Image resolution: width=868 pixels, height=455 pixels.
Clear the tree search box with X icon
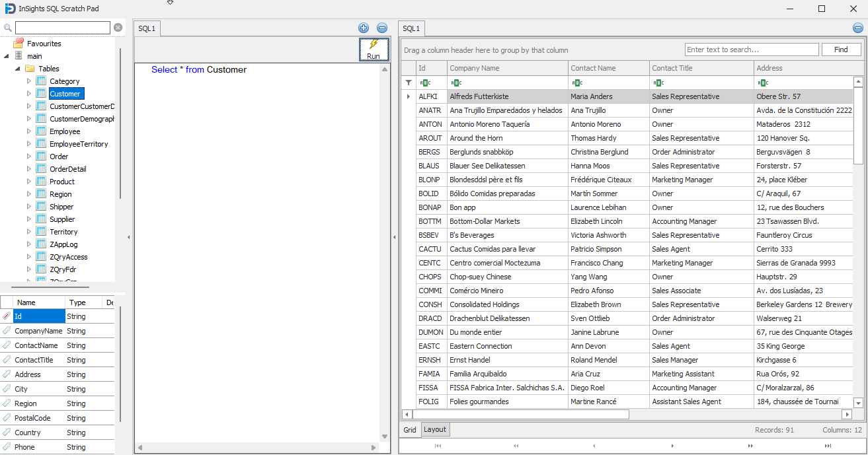[x=118, y=28]
